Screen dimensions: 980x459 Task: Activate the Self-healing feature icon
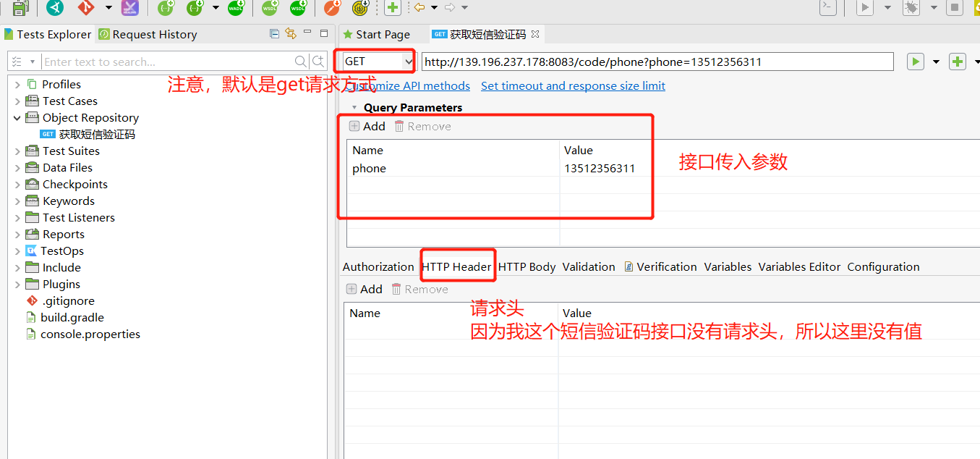(131, 8)
